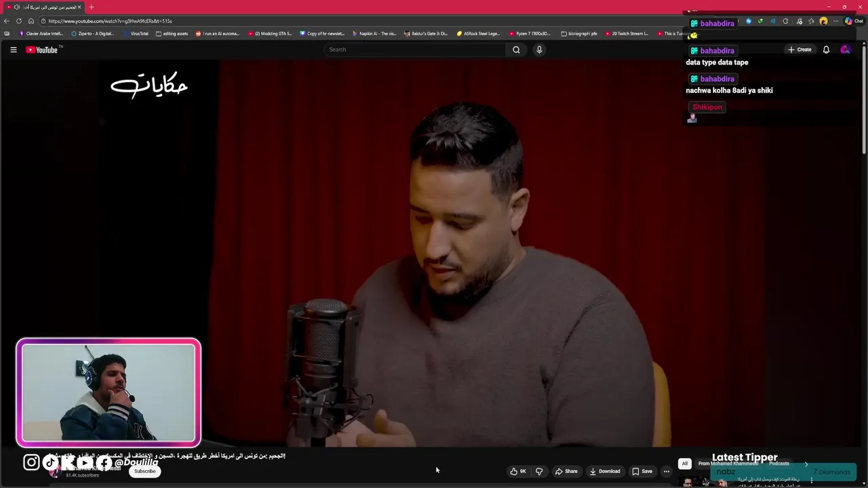868x488 pixels.
Task: Open the Create button menu
Action: [800, 49]
